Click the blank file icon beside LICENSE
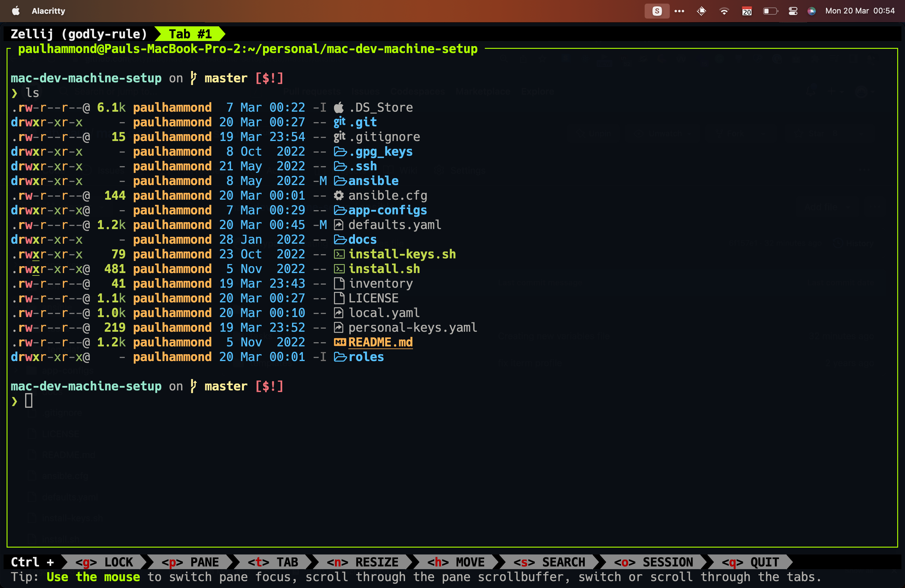This screenshot has width=905, height=588. click(x=339, y=298)
